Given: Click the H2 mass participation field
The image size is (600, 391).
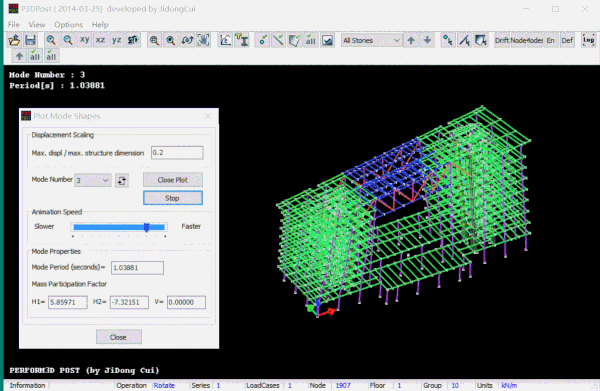Looking at the screenshot, I should [x=129, y=302].
